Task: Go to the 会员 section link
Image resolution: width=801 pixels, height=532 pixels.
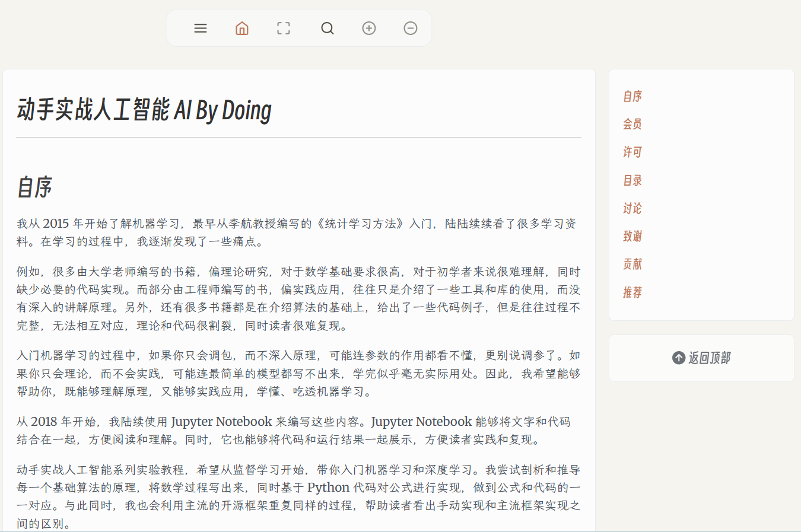Action: tap(632, 124)
